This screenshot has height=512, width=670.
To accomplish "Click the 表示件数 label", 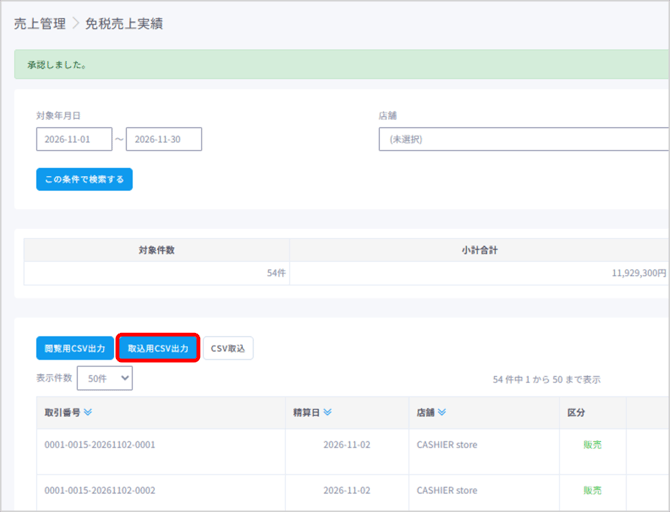I will (54, 378).
